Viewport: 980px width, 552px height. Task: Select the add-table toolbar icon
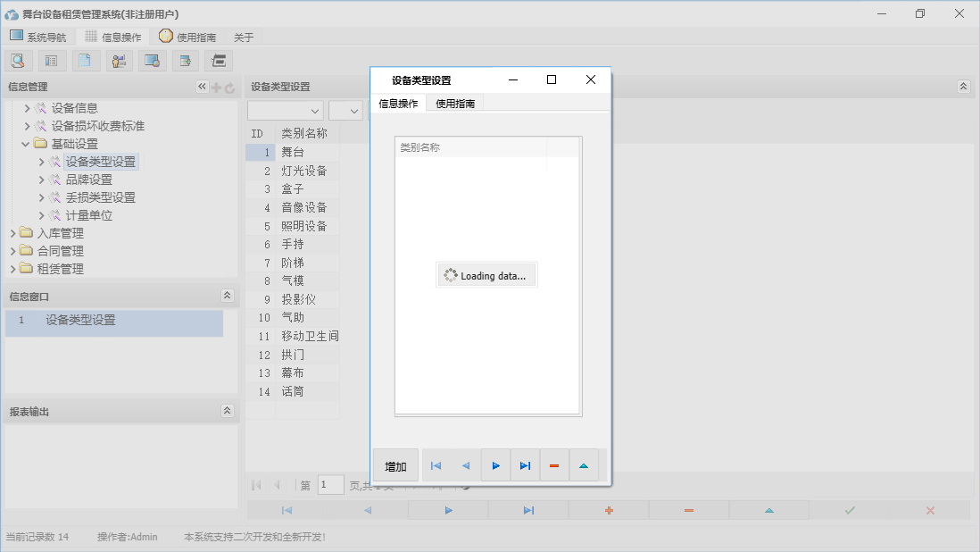(186, 60)
